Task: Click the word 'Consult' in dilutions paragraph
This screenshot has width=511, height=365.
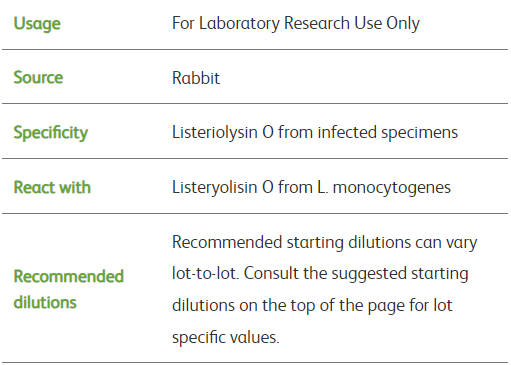Action: point(271,273)
